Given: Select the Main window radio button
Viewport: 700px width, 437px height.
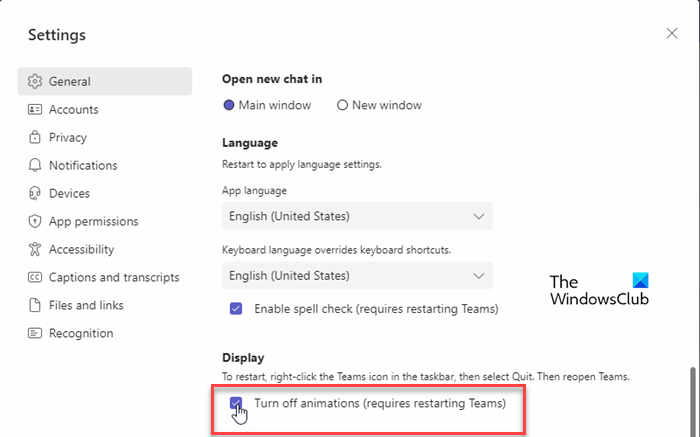Looking at the screenshot, I should [x=229, y=105].
